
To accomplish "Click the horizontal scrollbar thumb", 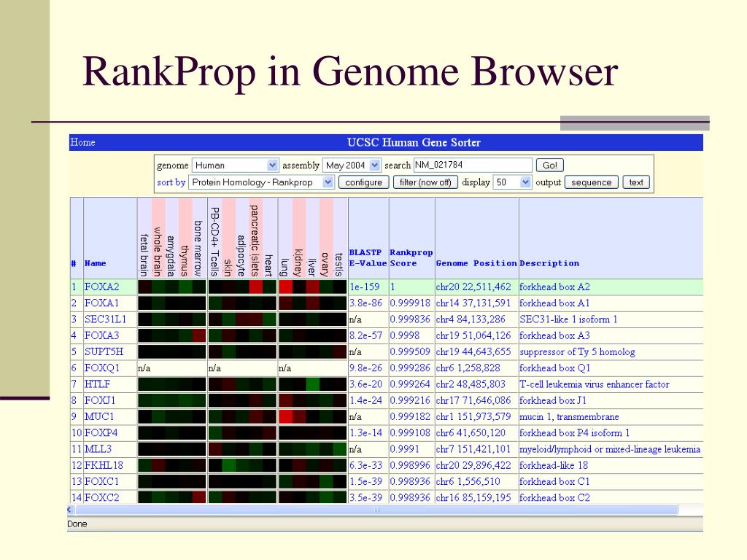I will tap(376, 510).
